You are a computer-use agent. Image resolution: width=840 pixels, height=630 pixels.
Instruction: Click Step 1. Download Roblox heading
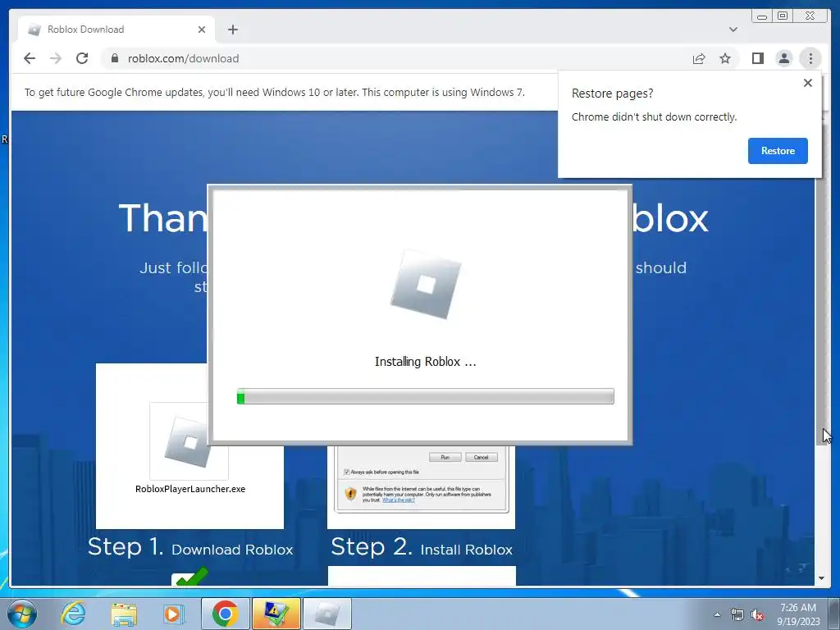(190, 547)
